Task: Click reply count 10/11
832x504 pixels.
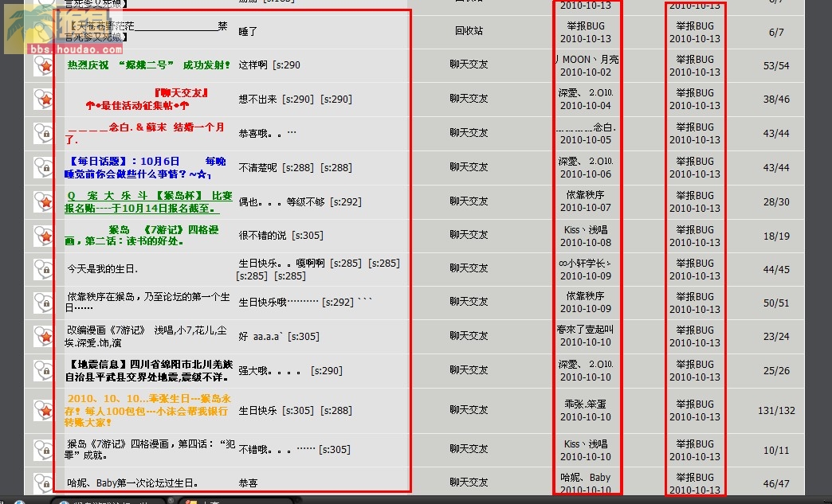Action: point(776,451)
